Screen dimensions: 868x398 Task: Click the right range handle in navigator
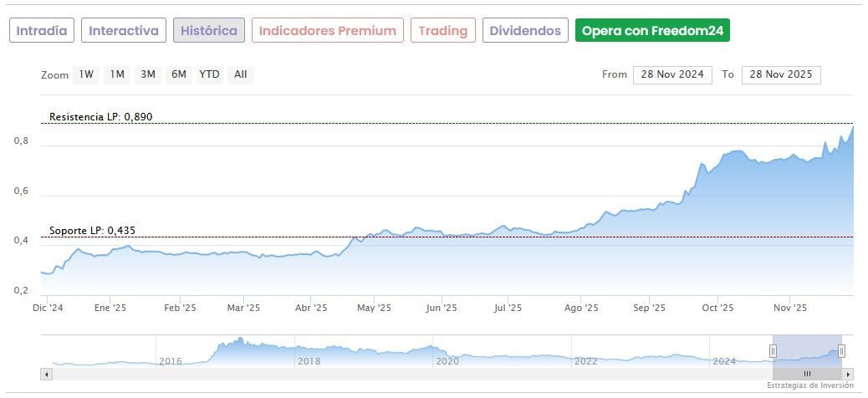click(841, 351)
